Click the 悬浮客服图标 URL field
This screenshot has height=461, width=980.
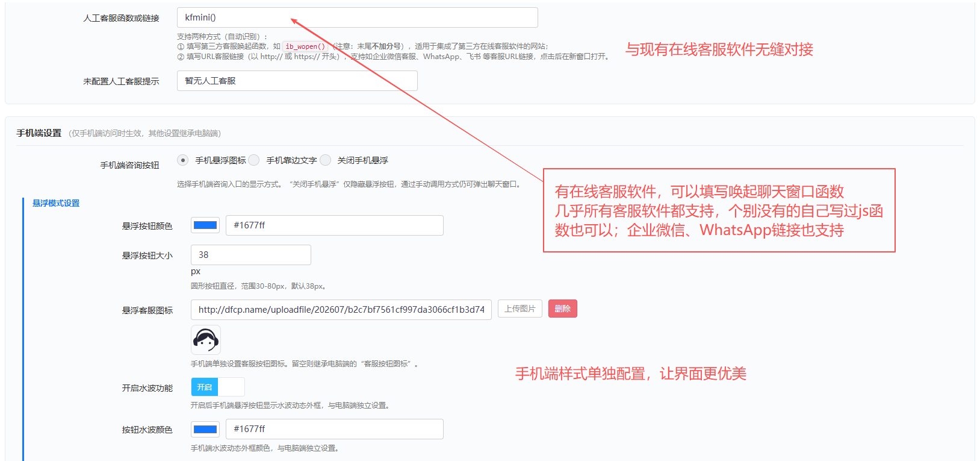point(341,310)
